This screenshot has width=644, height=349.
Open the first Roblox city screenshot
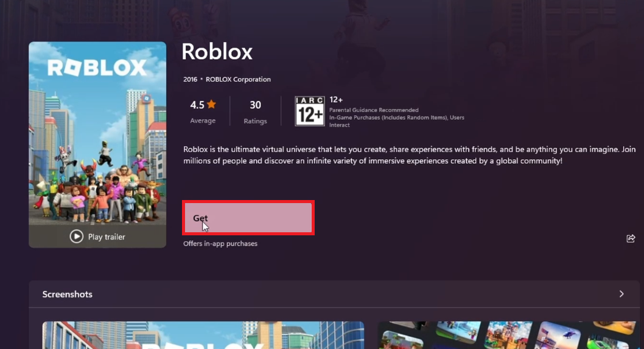tap(203, 335)
